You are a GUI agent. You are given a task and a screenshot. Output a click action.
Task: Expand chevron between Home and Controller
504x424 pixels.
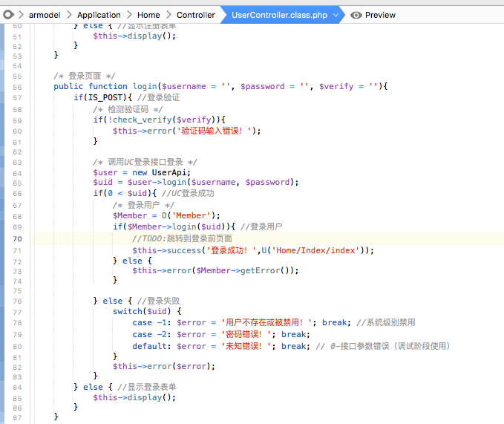click(168, 15)
